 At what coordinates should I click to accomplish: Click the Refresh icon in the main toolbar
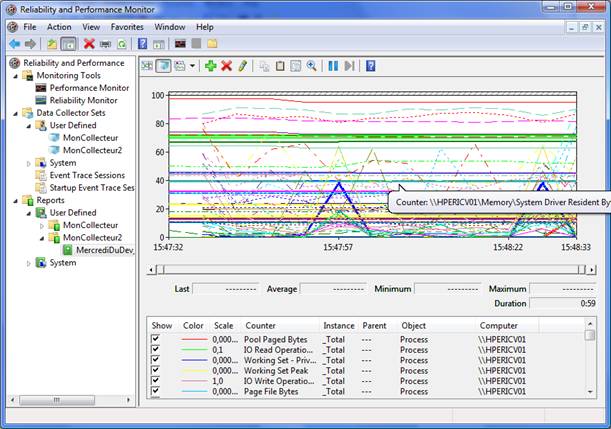point(122,44)
